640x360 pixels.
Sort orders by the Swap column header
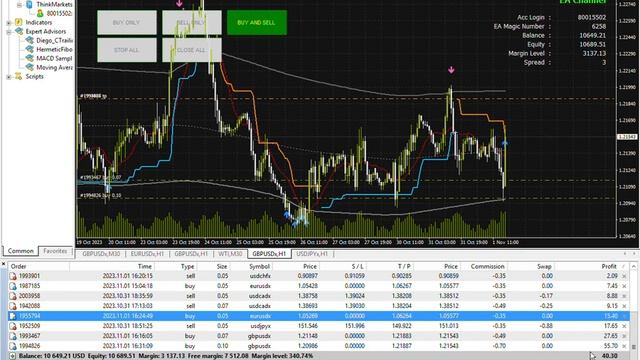531,266
